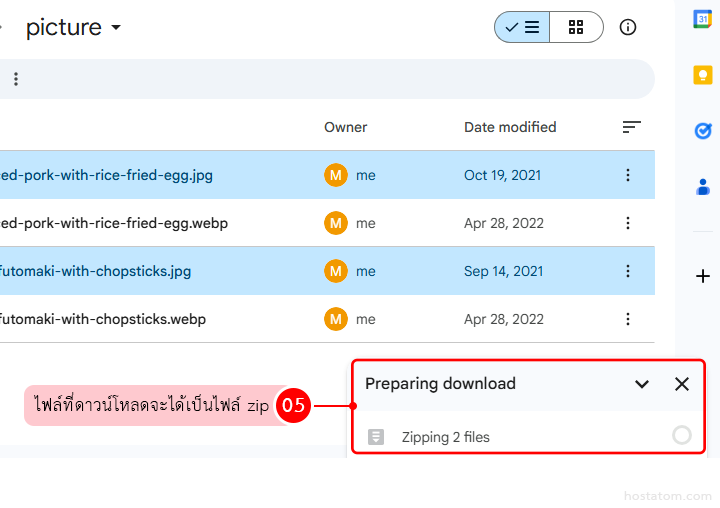This screenshot has height=508, width=720.
Task: Open more options for fried-egg.jpg row
Action: click(x=628, y=175)
